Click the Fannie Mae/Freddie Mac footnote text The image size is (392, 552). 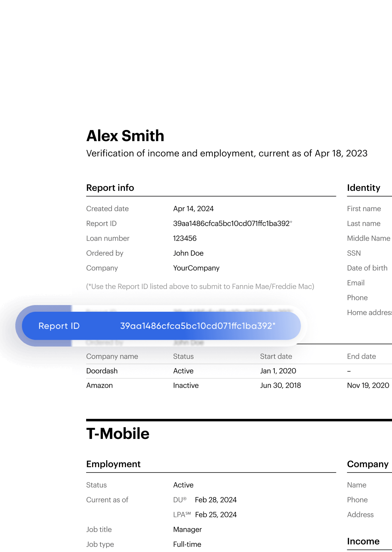click(200, 287)
